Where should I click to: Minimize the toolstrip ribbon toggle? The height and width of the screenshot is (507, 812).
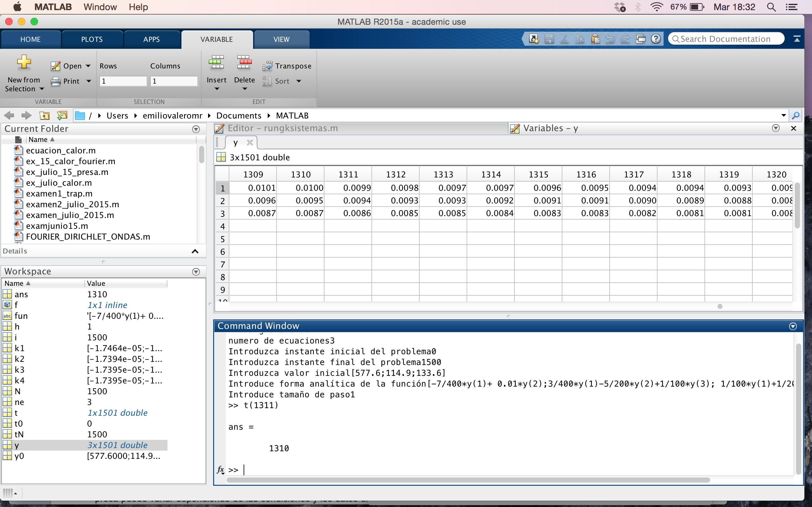(797, 39)
